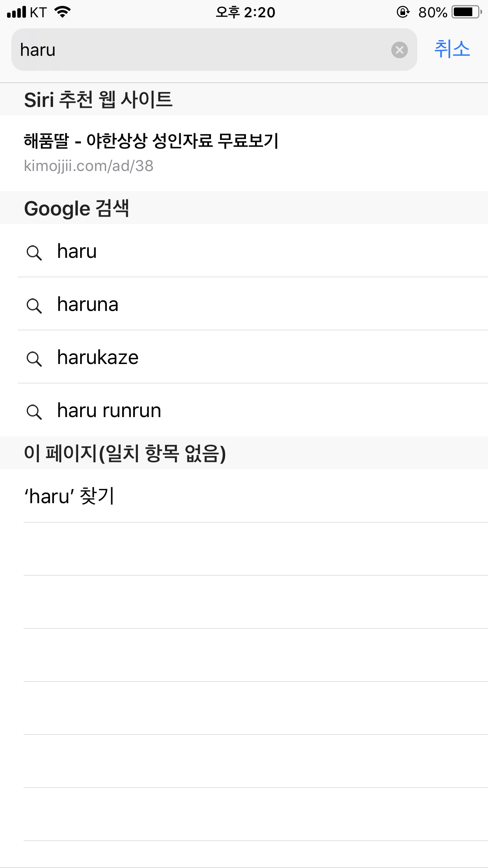488x868 pixels.
Task: Tap the battery icon in status bar
Action: [467, 12]
